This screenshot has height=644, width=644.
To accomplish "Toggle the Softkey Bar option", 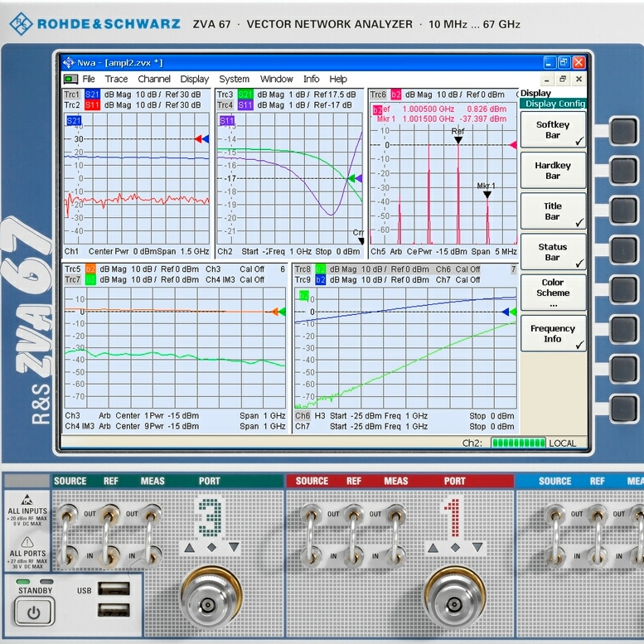I will click(553, 130).
